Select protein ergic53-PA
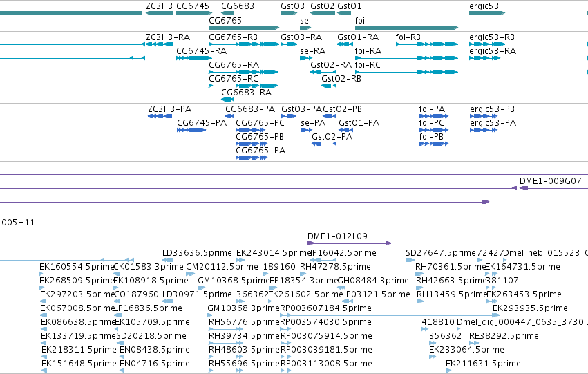Screen dimensions: 588x374 (x=493, y=123)
